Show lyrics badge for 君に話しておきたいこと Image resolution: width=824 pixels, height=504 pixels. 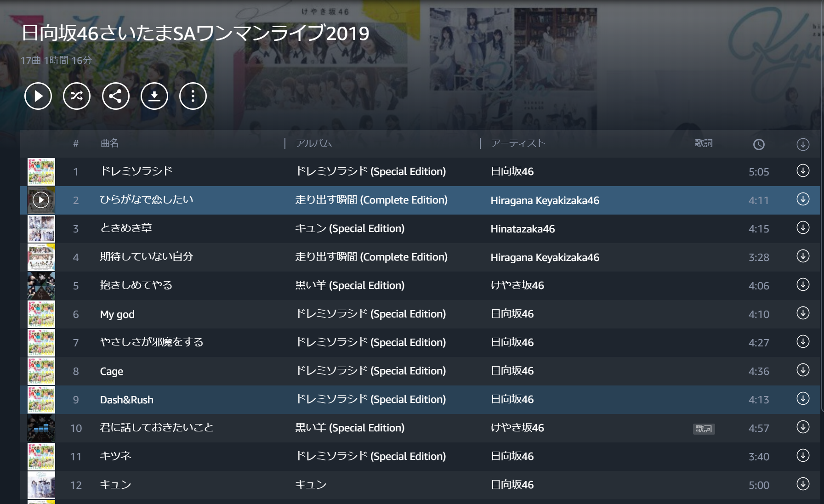(704, 429)
